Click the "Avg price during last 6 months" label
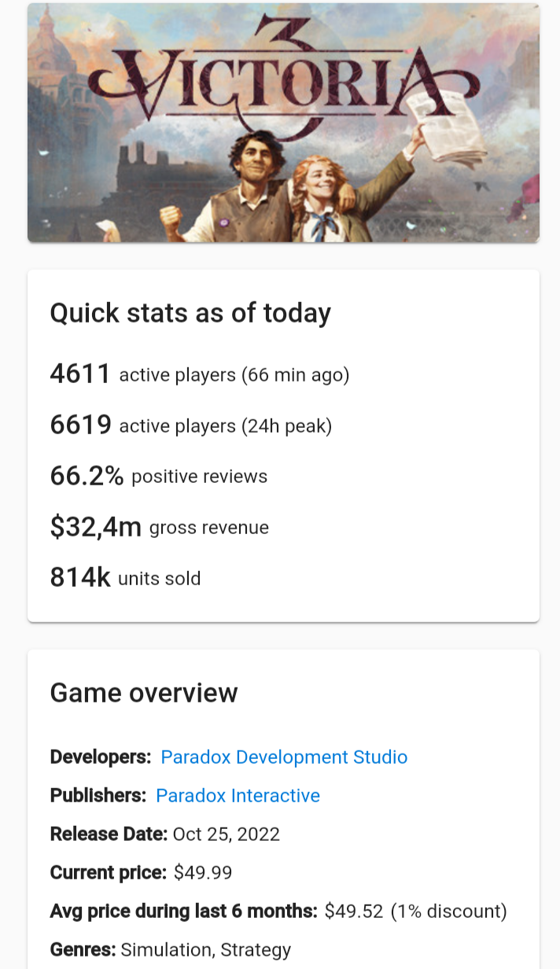Screen dimensions: 560x969 (x=183, y=911)
